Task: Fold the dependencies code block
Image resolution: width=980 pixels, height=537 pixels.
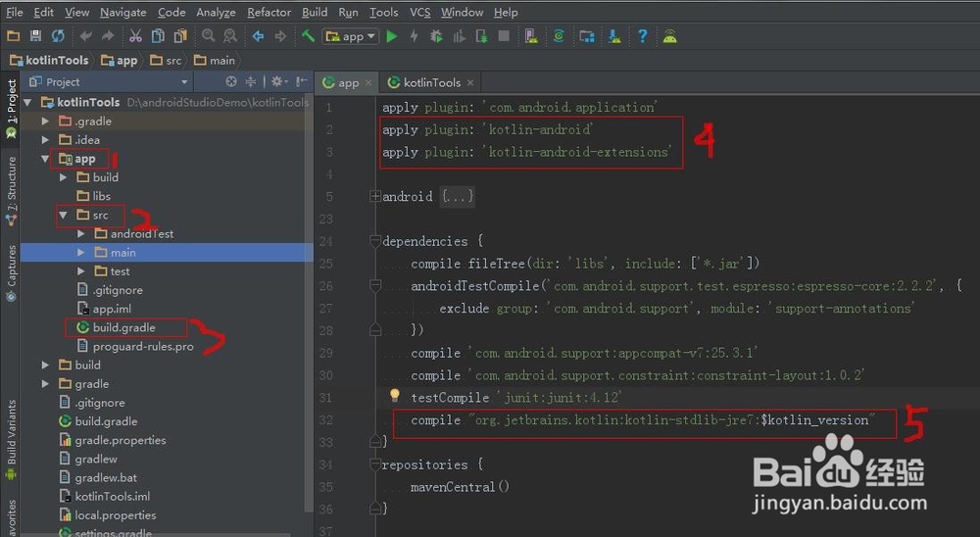Action: tap(375, 241)
